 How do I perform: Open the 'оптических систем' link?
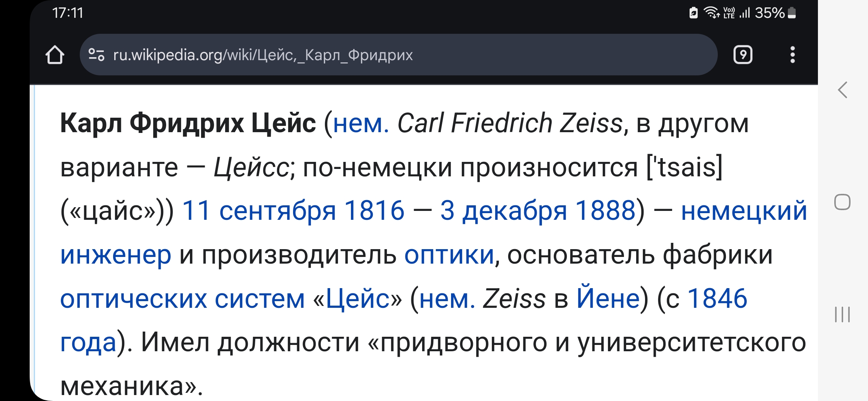pyautogui.click(x=183, y=299)
